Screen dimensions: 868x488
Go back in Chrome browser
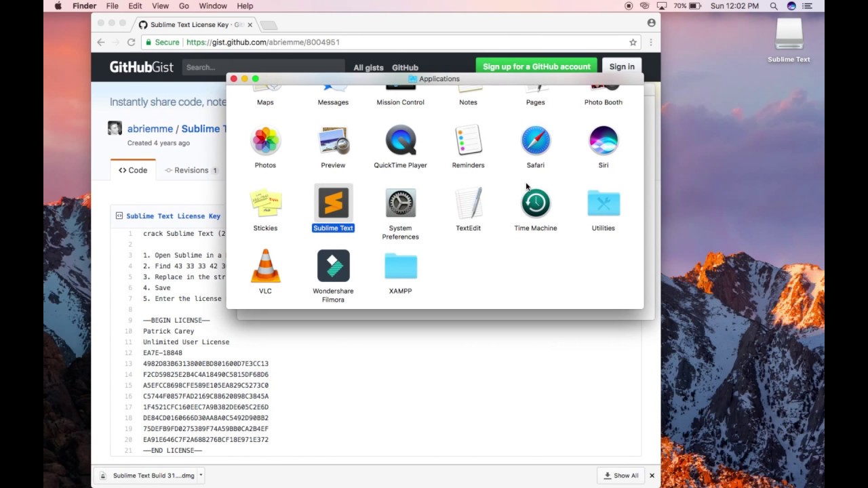pos(101,42)
